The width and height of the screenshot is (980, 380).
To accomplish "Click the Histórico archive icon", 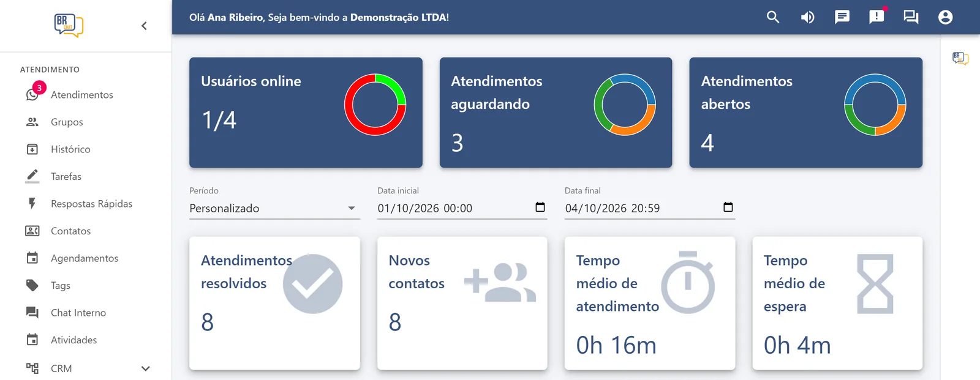I will pos(32,149).
